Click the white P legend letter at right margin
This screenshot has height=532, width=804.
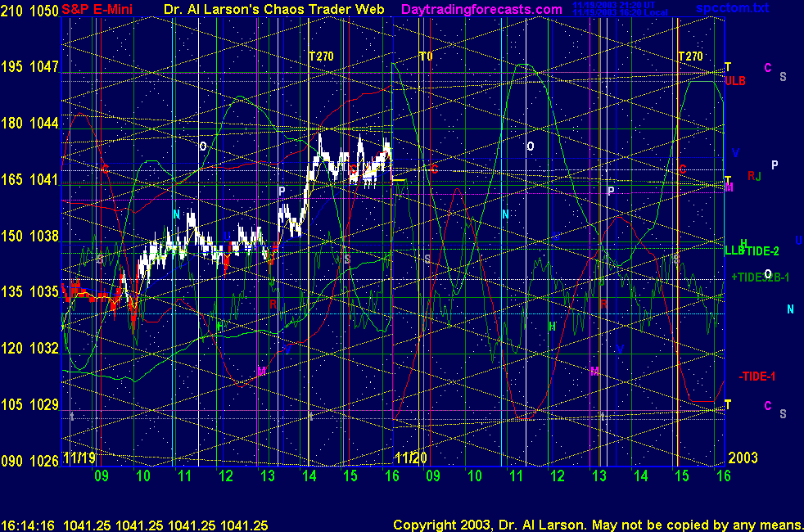(x=775, y=165)
